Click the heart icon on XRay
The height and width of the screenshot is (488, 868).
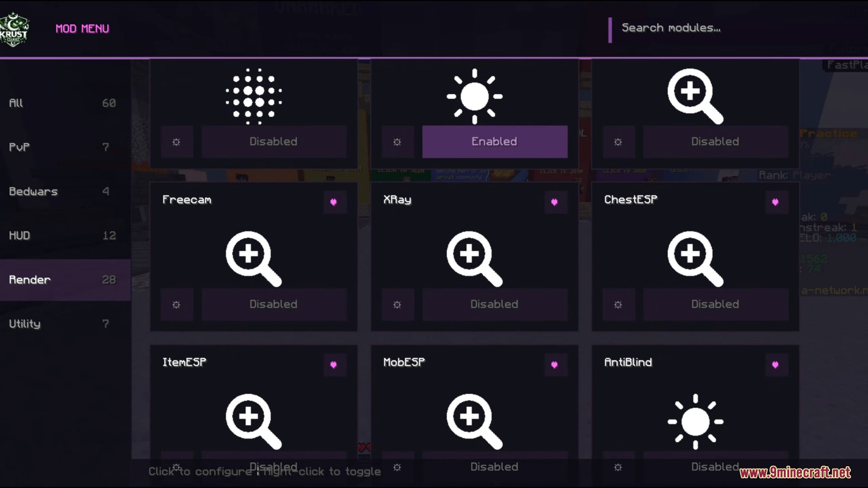coord(555,202)
